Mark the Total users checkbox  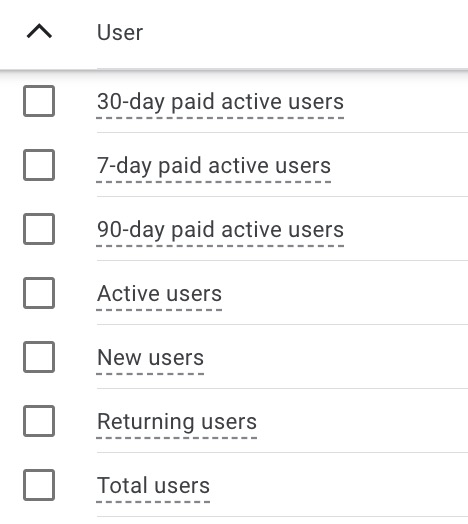coord(39,485)
